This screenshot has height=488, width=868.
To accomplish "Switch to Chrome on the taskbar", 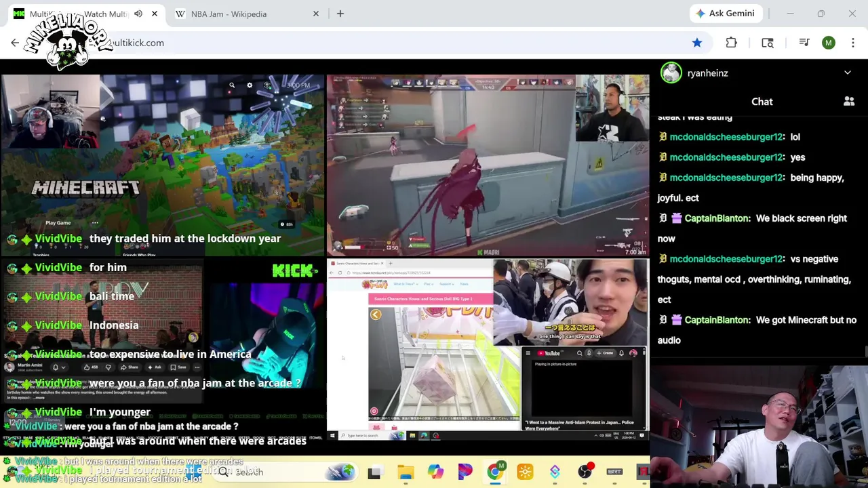I will pos(496,472).
